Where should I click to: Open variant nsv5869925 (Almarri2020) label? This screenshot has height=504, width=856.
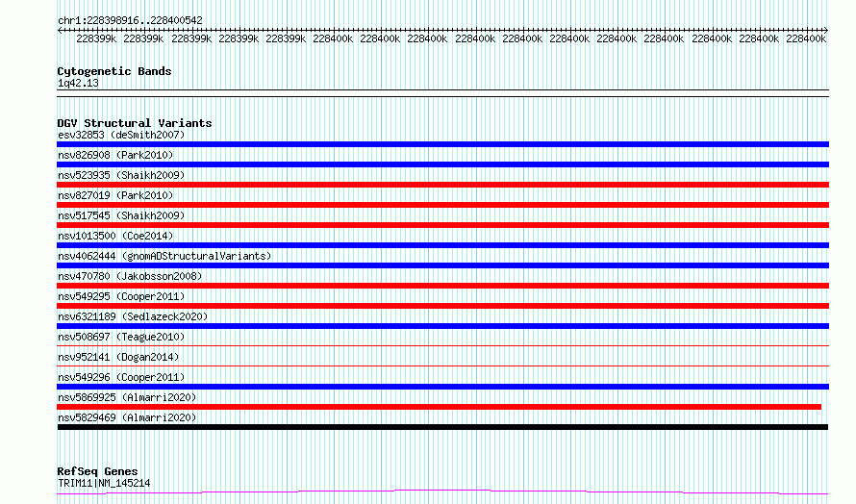tap(127, 397)
